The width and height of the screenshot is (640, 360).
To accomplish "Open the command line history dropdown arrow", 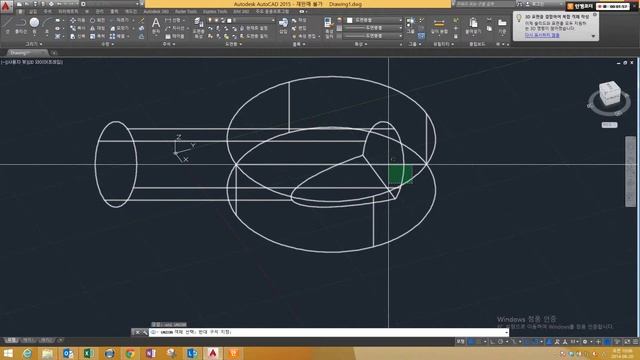I will tap(507, 333).
